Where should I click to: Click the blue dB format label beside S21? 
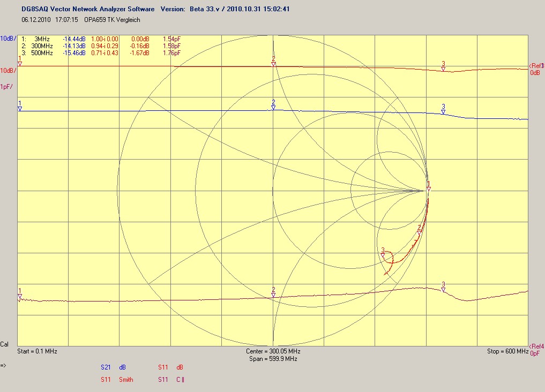click(x=122, y=367)
